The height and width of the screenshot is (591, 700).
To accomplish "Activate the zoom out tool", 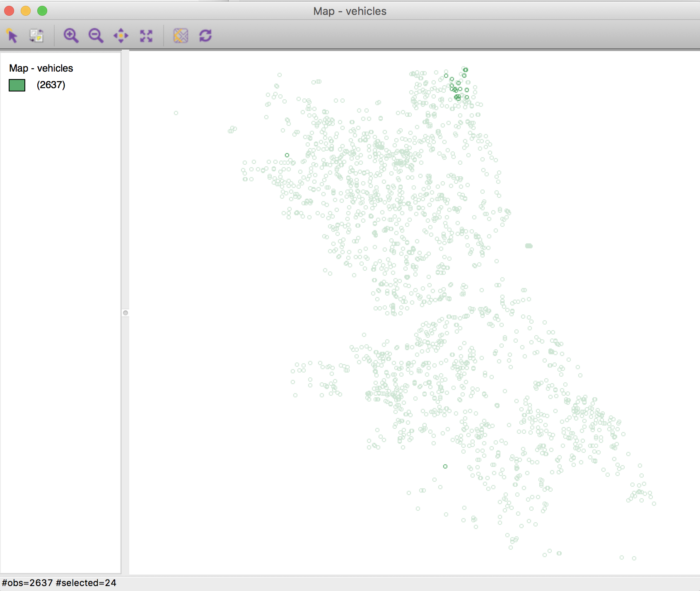I will [95, 36].
